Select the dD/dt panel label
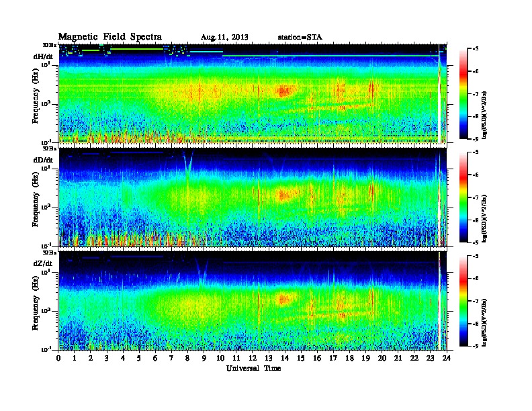 (x=43, y=160)
